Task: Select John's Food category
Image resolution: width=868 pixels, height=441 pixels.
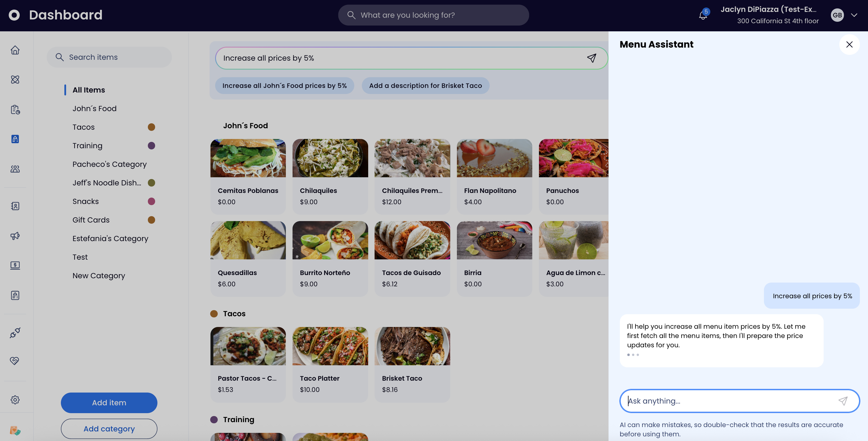Action: 94,108
